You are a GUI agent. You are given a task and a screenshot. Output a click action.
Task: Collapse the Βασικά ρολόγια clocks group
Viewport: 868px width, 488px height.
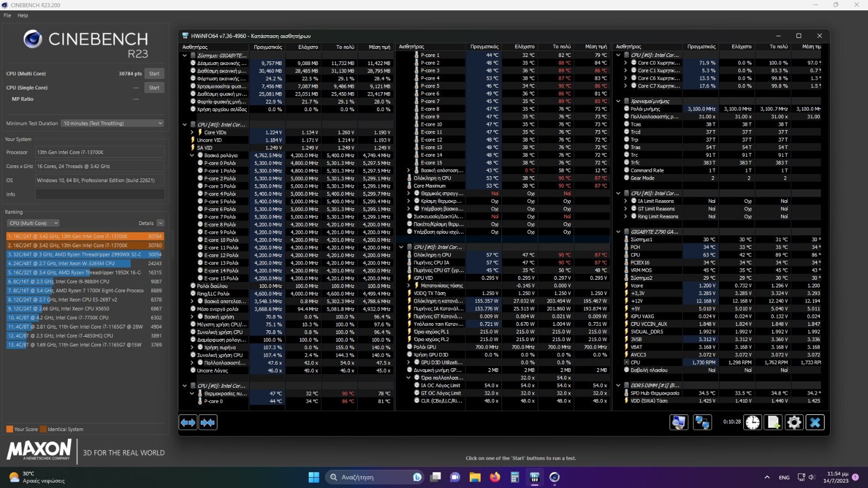pos(192,155)
